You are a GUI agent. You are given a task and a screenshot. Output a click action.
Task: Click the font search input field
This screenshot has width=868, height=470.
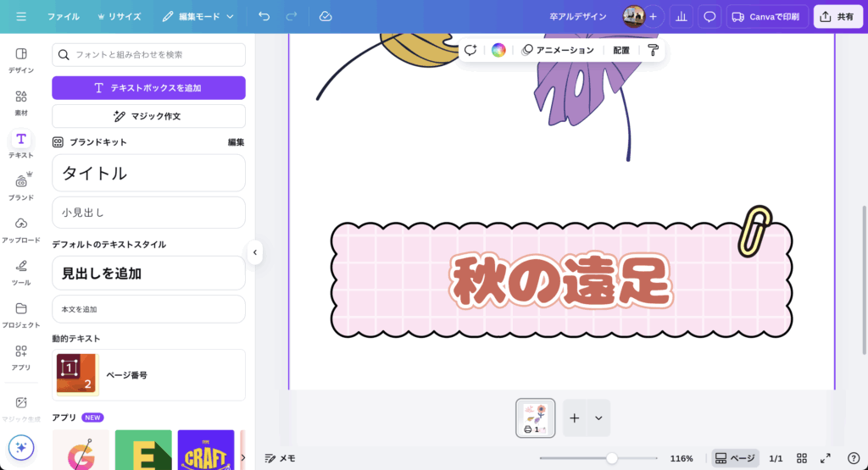tap(148, 55)
